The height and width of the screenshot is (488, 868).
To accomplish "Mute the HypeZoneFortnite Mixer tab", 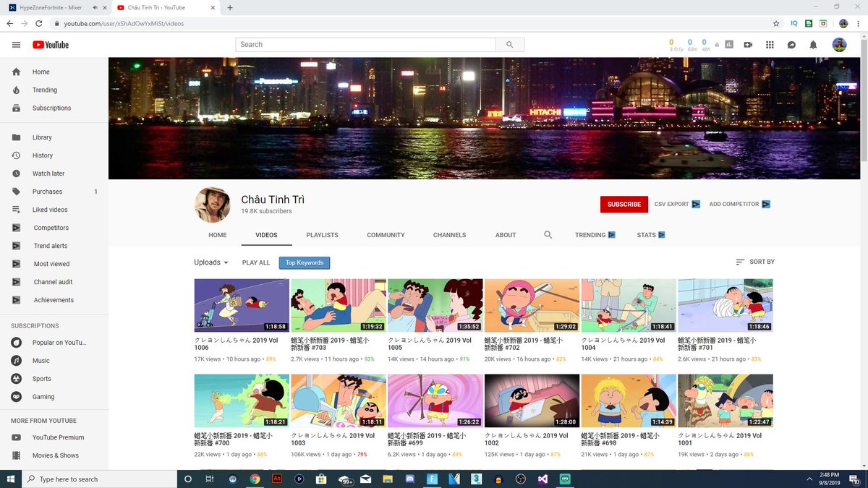I will pyautogui.click(x=95, y=7).
